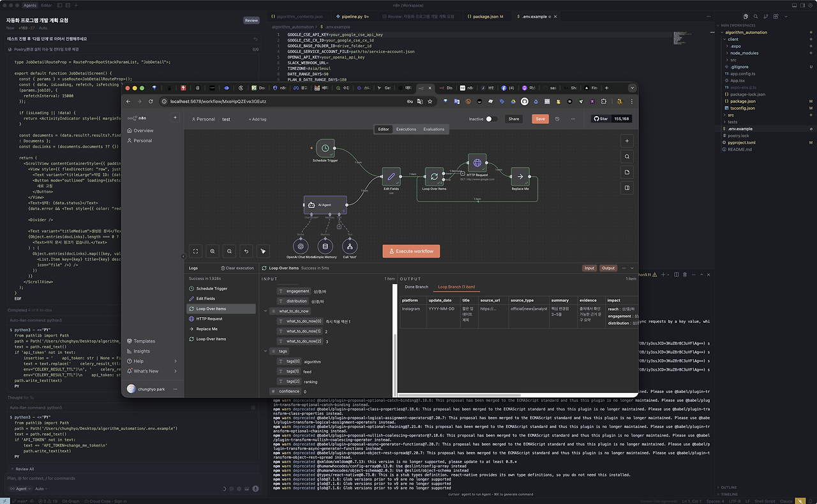Screen dimensions: 817x504
Task: Switch output panel to Input view
Action: [589, 268]
